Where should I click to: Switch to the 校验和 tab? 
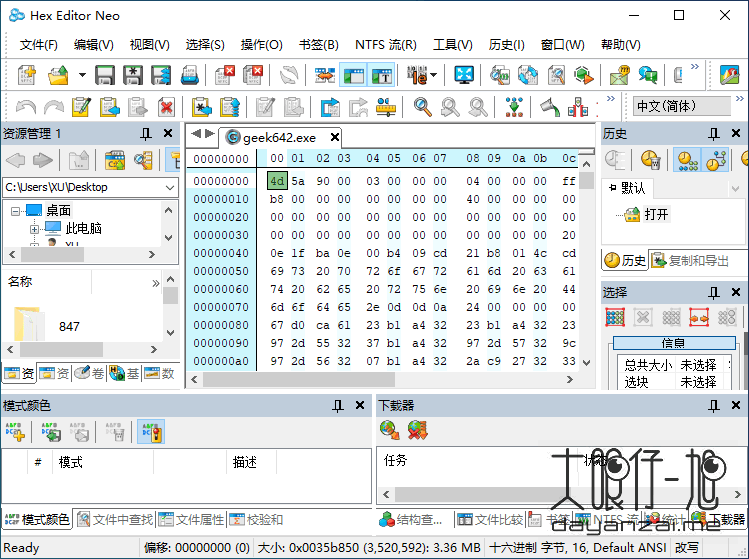(256, 519)
